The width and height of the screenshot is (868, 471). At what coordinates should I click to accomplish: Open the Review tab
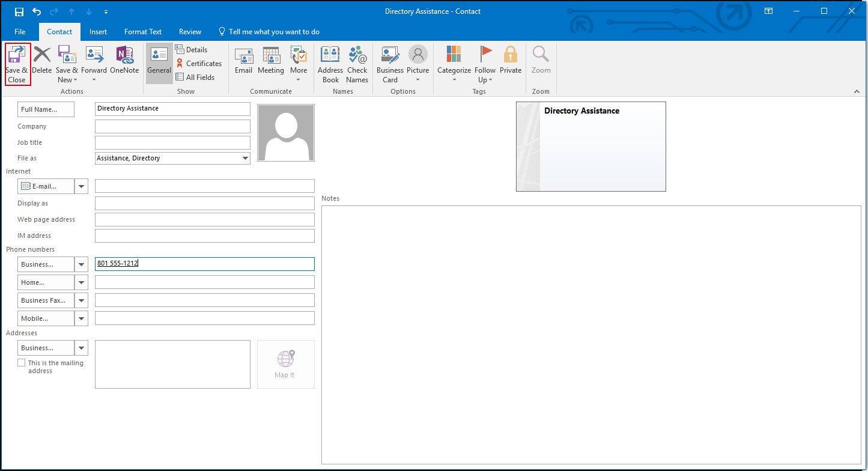coord(190,32)
